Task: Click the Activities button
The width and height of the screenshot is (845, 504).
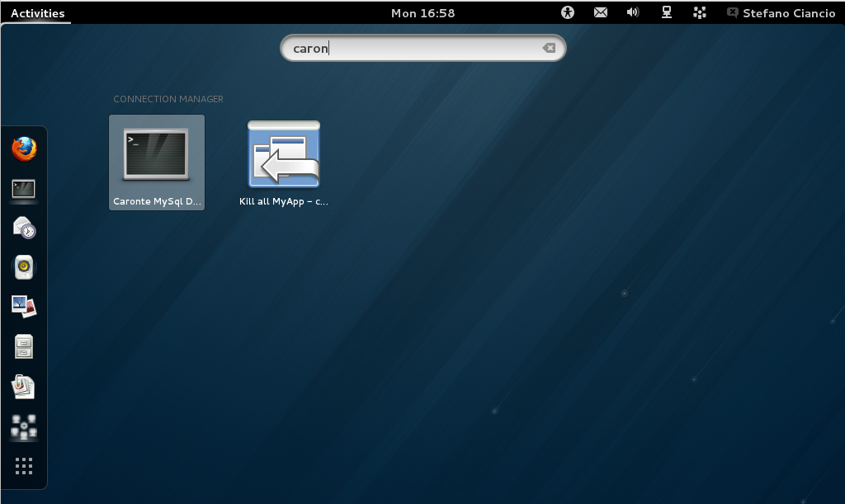Action: tap(37, 13)
